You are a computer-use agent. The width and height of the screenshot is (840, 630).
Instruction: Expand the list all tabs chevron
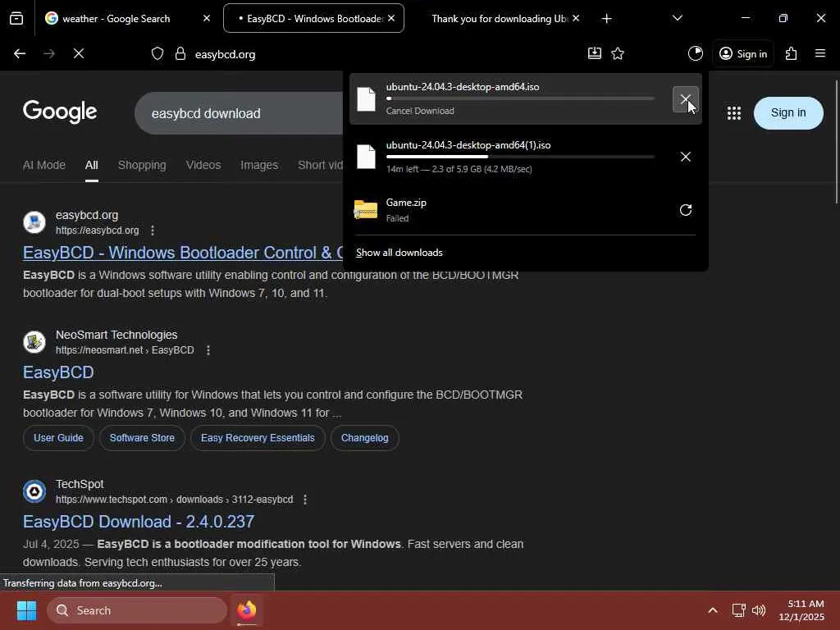(x=677, y=19)
